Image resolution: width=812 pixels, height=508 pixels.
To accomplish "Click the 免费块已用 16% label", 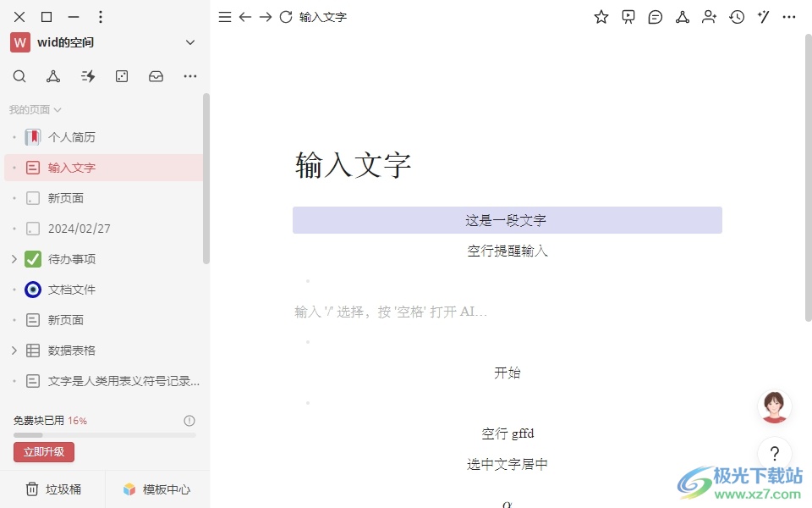I will 50,421.
